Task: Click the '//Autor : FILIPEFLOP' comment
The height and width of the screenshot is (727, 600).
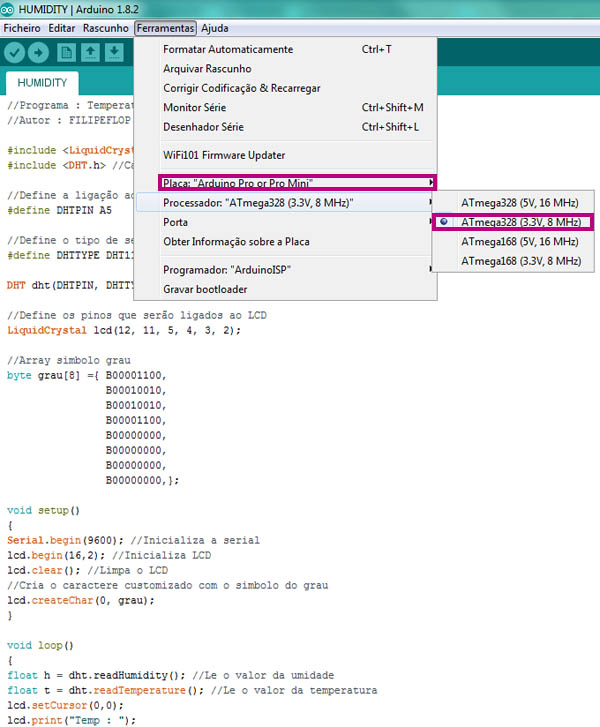Action: point(69,120)
